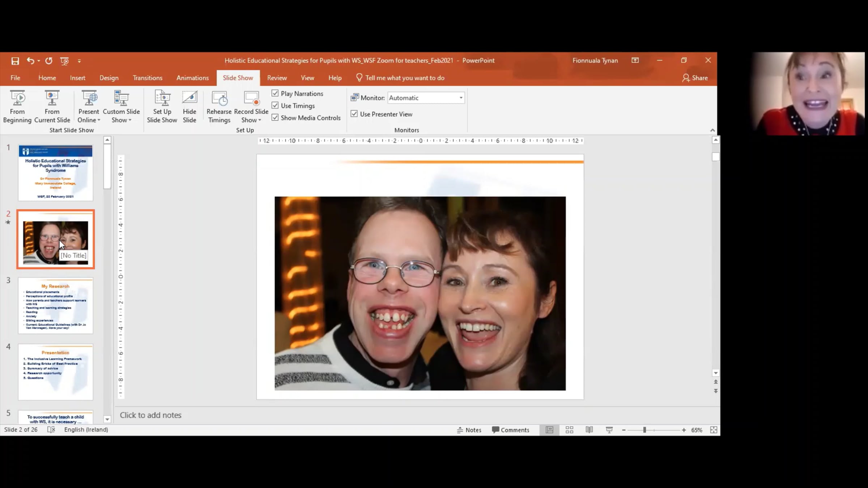This screenshot has height=488, width=868.
Task: Click the main editor scrollbar down arrow
Action: (x=716, y=373)
